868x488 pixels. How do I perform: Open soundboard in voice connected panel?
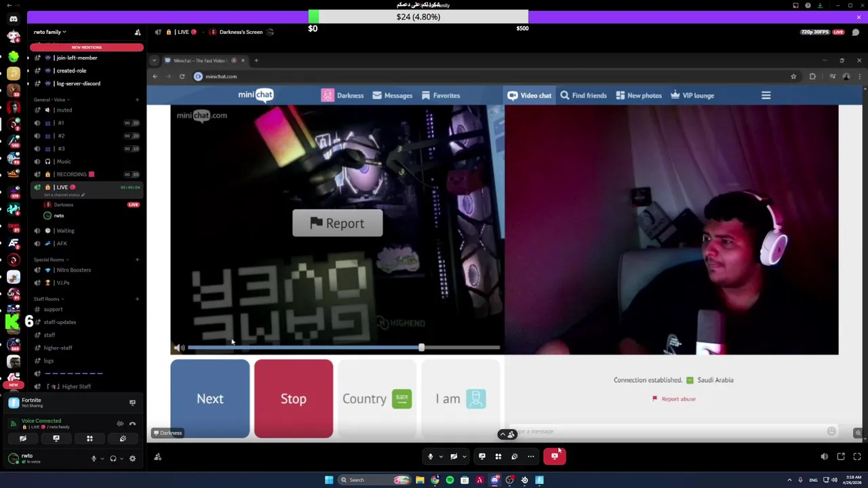tap(123, 439)
